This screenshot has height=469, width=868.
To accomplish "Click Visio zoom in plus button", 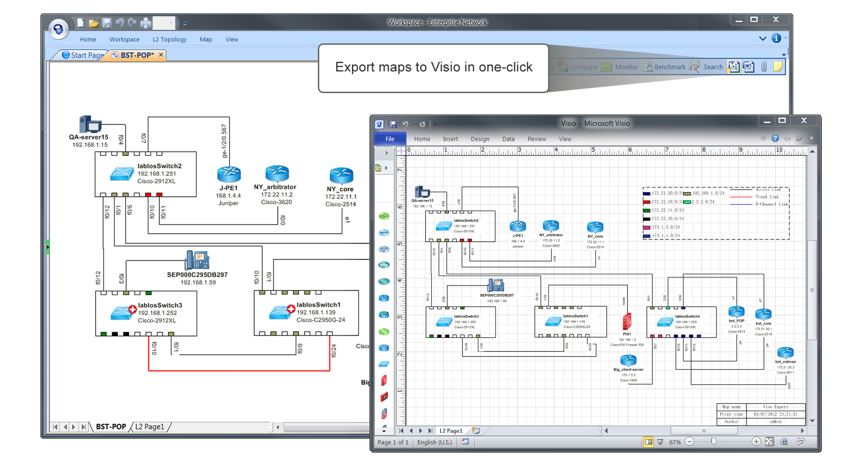I will 756,442.
